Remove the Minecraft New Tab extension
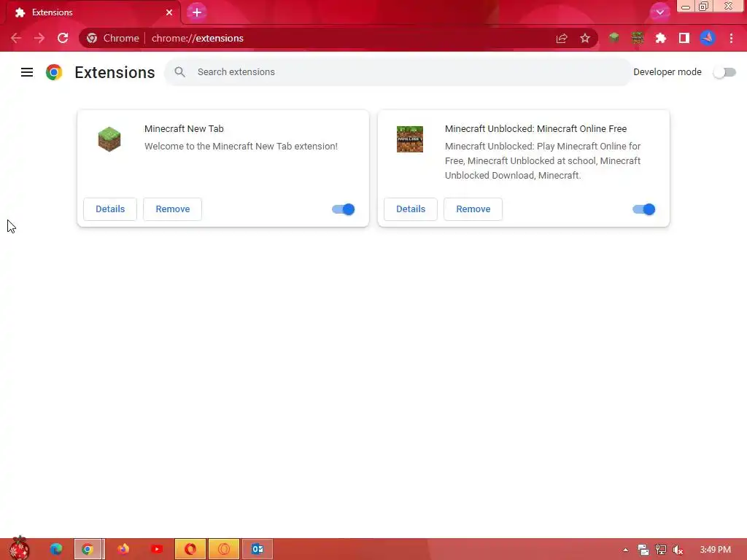Viewport: 747px width, 560px height. pyautogui.click(x=172, y=209)
